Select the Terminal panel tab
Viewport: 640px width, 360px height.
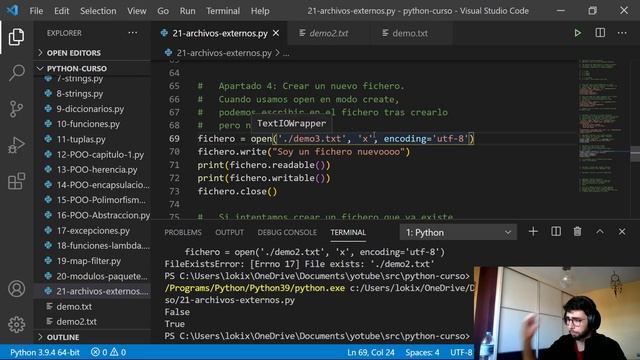coord(348,232)
